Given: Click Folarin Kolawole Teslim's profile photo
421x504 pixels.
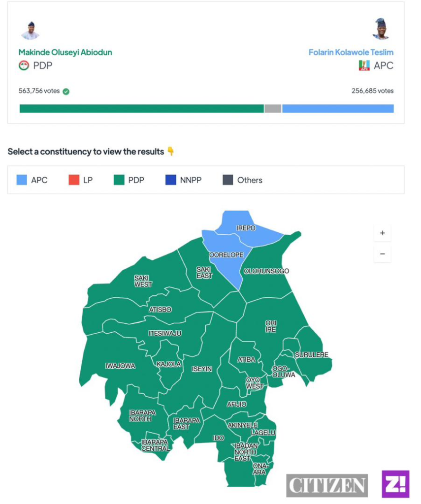Looking at the screenshot, I should point(381,29).
